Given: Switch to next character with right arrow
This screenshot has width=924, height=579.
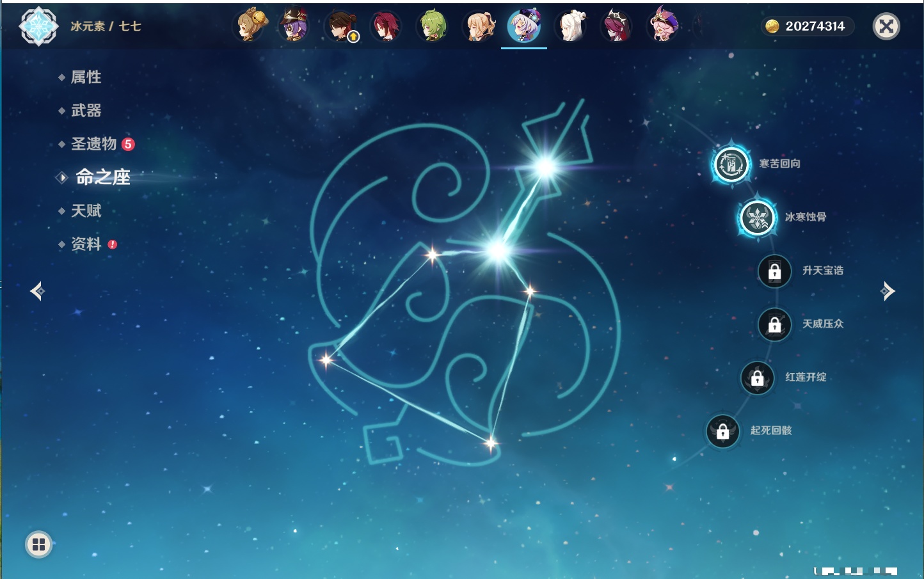Looking at the screenshot, I should 887,291.
